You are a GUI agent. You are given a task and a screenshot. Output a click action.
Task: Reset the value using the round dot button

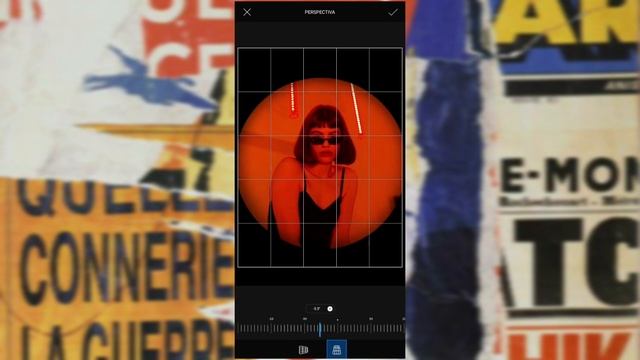(x=330, y=309)
